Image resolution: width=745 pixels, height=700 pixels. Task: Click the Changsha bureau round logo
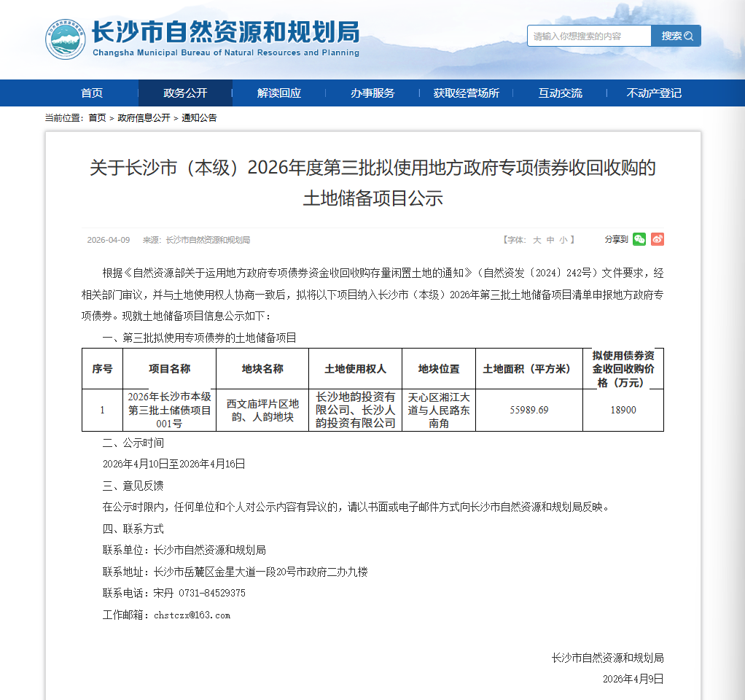point(66,39)
